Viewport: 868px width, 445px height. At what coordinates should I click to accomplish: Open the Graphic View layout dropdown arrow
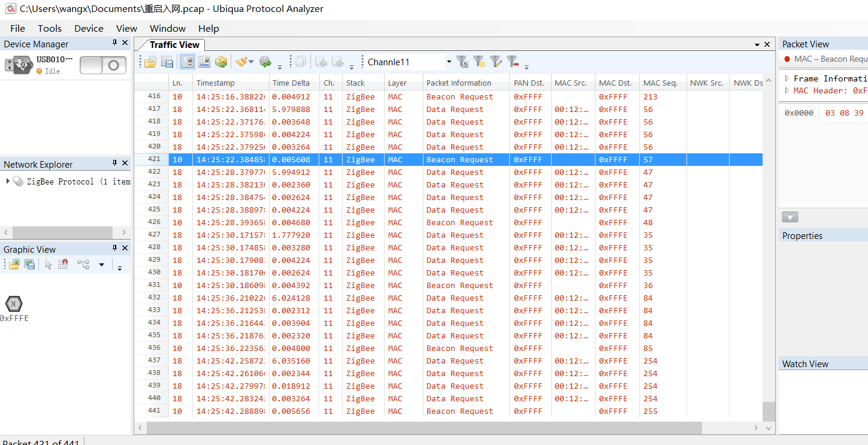[x=101, y=265]
